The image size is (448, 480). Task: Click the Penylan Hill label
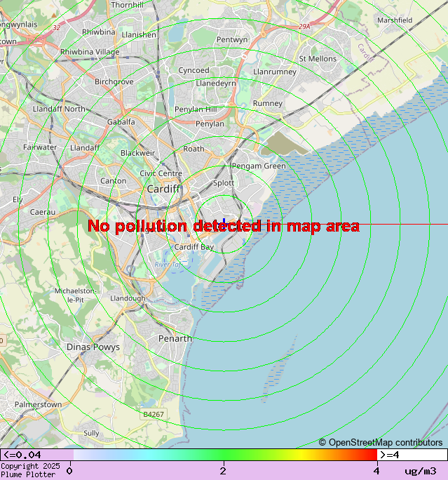196,109
